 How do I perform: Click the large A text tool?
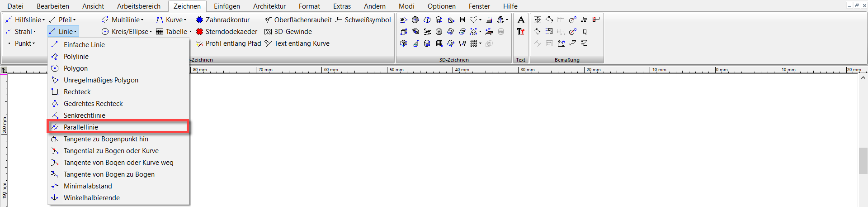(x=521, y=19)
